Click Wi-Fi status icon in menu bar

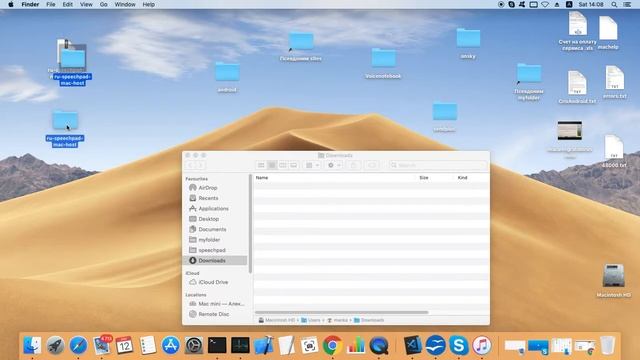click(x=544, y=4)
